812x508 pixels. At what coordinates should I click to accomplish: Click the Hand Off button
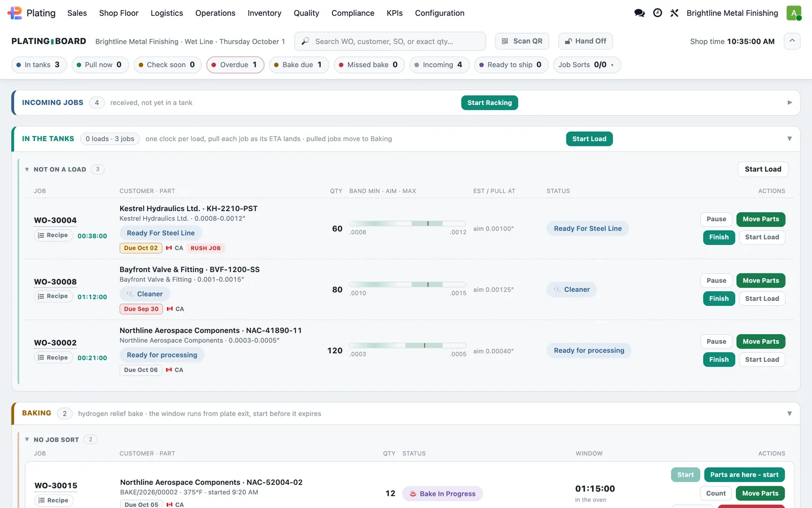click(x=585, y=41)
